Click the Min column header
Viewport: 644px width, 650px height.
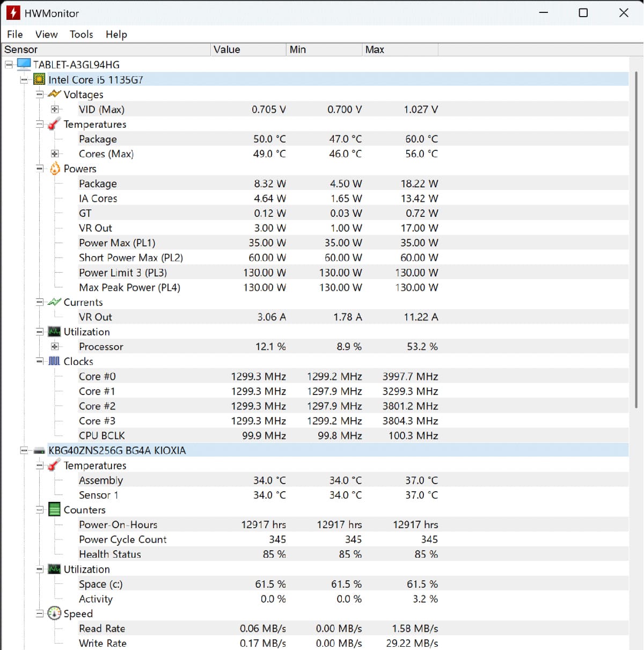point(324,49)
